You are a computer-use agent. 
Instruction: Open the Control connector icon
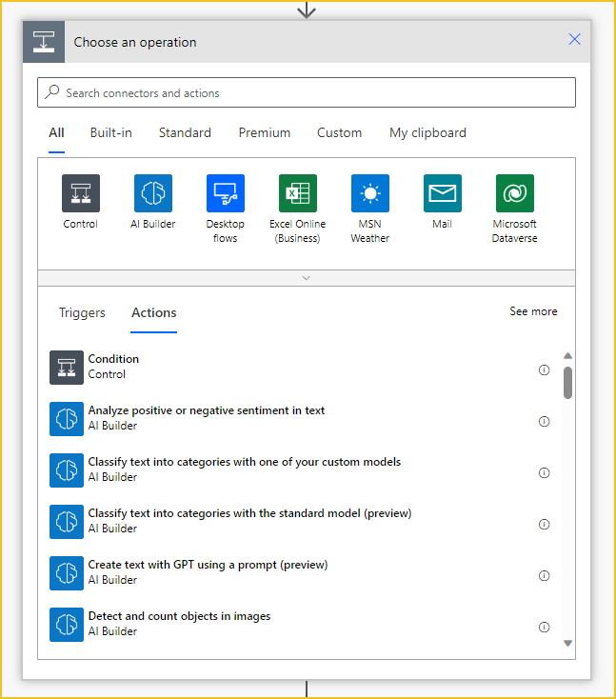81,193
